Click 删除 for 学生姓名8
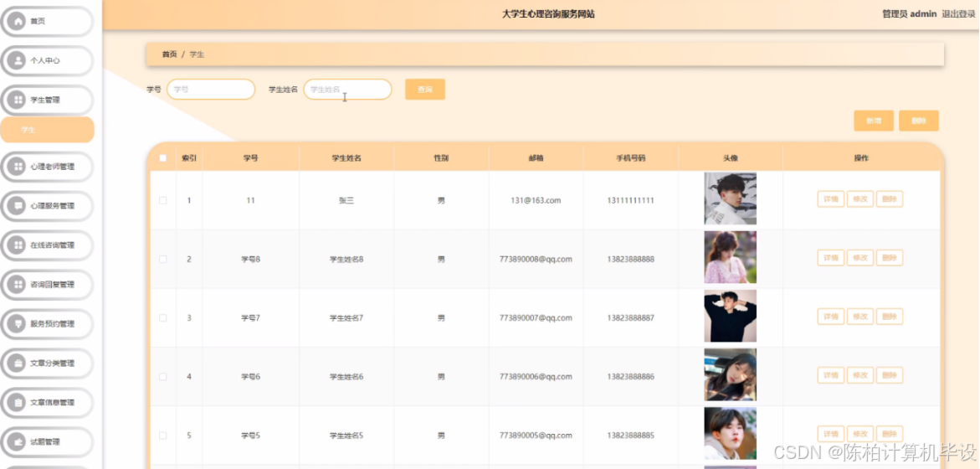This screenshot has height=469, width=980. click(x=890, y=258)
